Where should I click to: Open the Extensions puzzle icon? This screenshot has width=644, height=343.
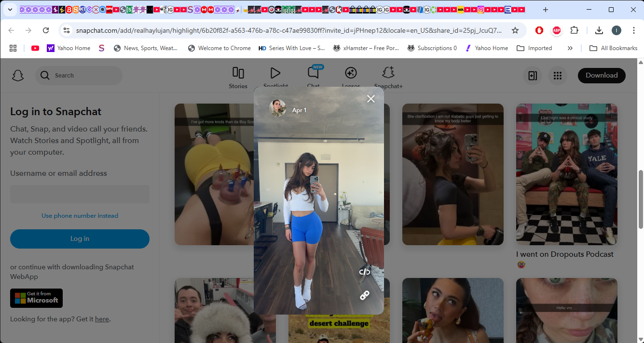point(574,30)
